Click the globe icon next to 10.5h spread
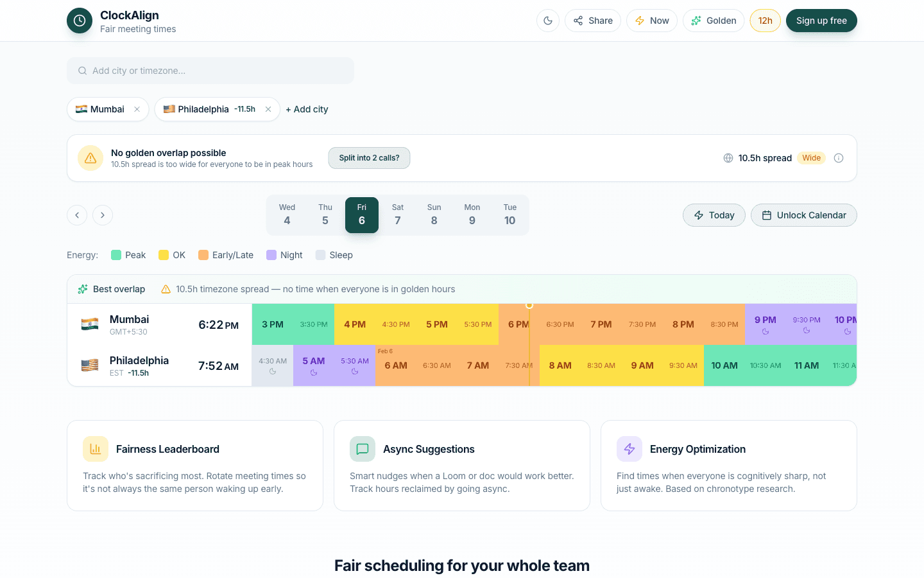Image resolution: width=924 pixels, height=578 pixels. point(728,157)
